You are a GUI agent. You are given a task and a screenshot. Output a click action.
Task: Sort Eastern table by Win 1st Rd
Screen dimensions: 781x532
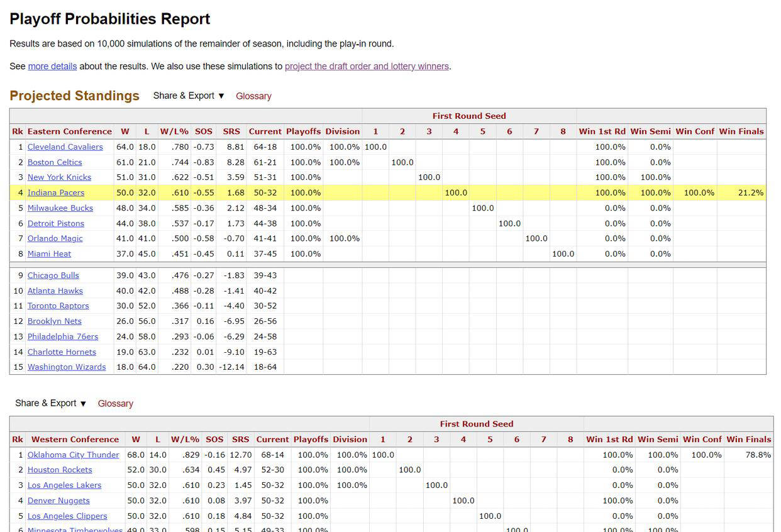[602, 131]
